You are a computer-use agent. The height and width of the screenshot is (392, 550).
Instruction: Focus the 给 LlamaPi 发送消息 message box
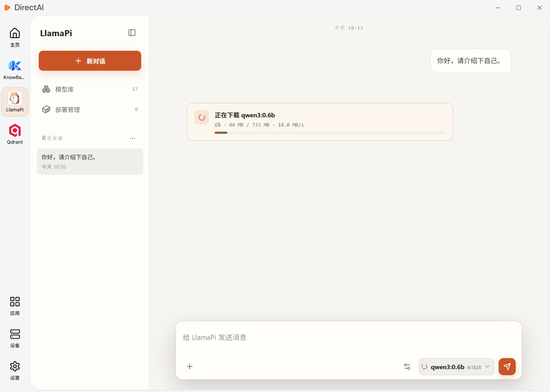pyautogui.click(x=348, y=337)
